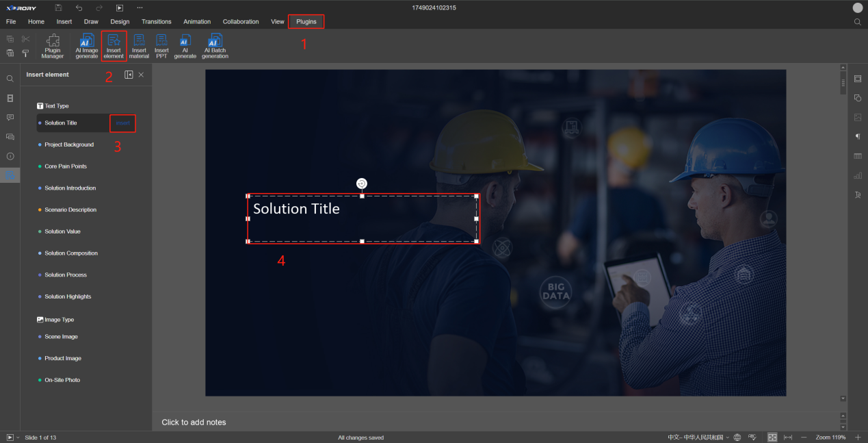Open the more options ellipsis in title bar
868x443 pixels.
coord(140,8)
